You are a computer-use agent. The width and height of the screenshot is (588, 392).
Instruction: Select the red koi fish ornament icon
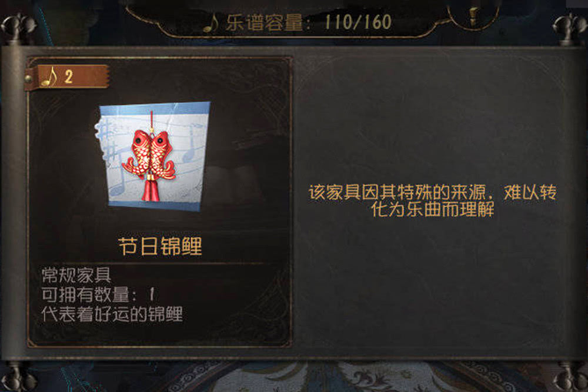[150, 155]
